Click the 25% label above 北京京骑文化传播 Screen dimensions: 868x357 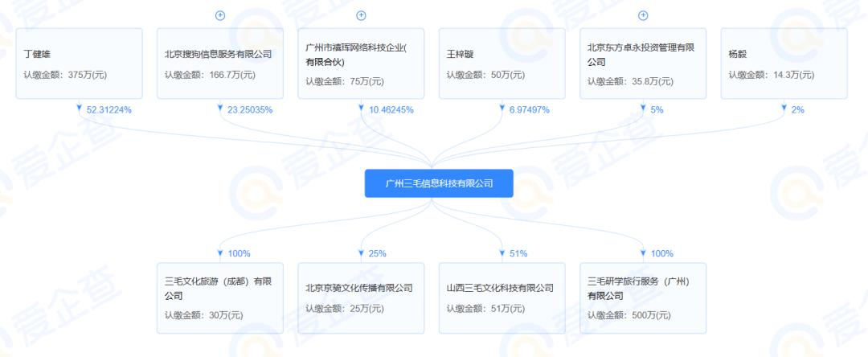point(378,253)
